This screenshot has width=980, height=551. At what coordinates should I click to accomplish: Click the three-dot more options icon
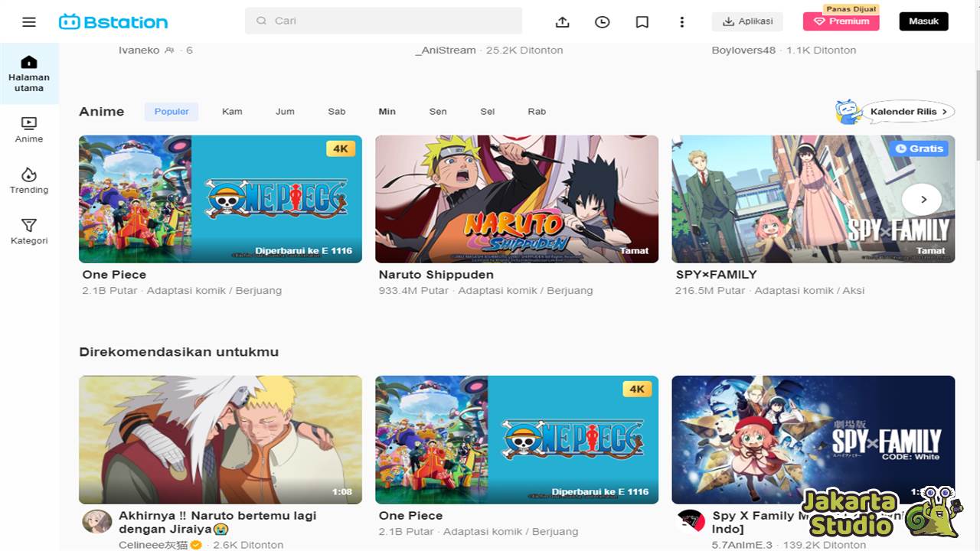click(x=681, y=21)
